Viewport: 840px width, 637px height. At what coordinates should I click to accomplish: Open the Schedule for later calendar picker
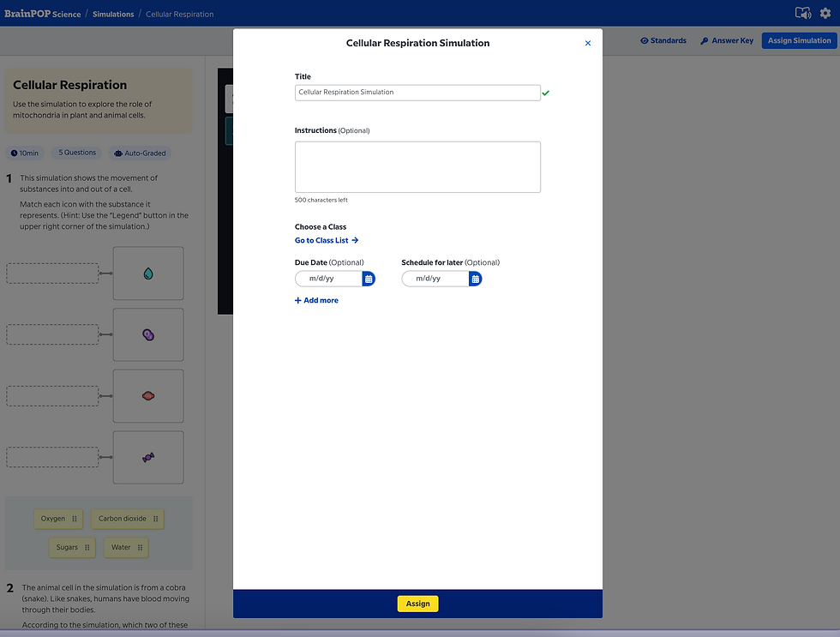[x=475, y=279]
